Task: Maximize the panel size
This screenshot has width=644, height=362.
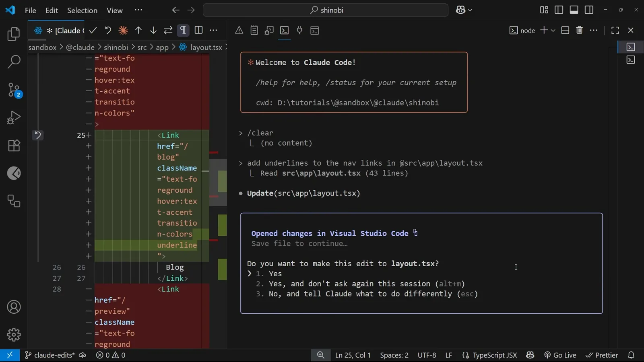Action: click(615, 30)
